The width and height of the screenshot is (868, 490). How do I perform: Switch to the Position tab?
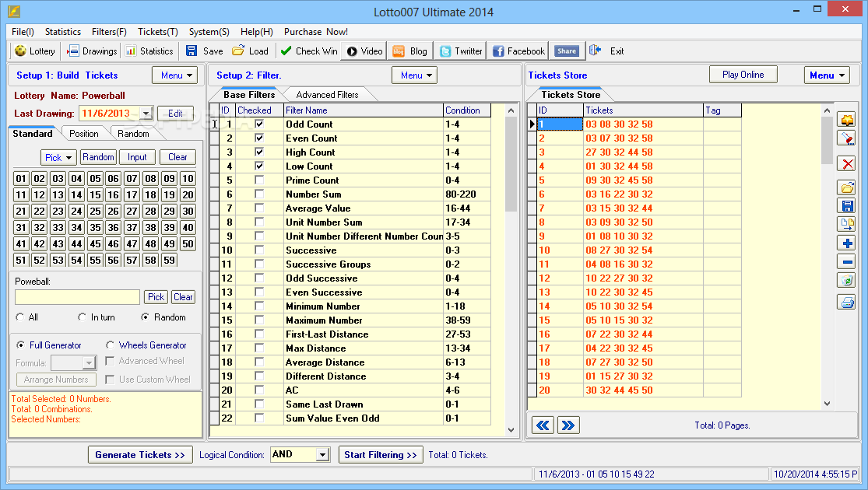(83, 134)
